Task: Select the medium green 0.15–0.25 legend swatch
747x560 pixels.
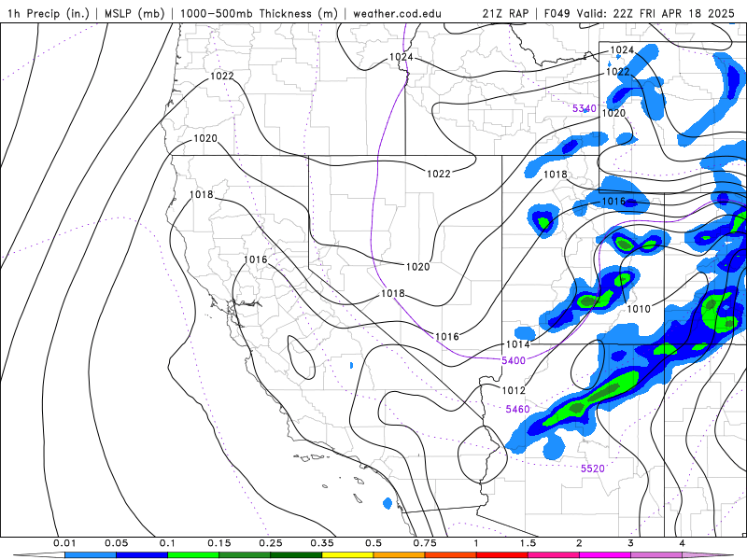Action: coord(245,555)
